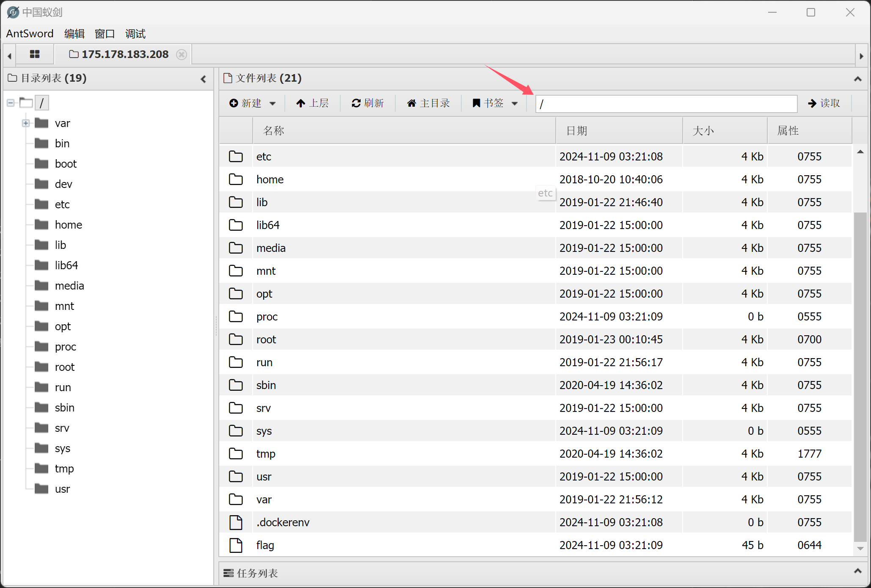Select the usr row in file list

[x=535, y=477]
